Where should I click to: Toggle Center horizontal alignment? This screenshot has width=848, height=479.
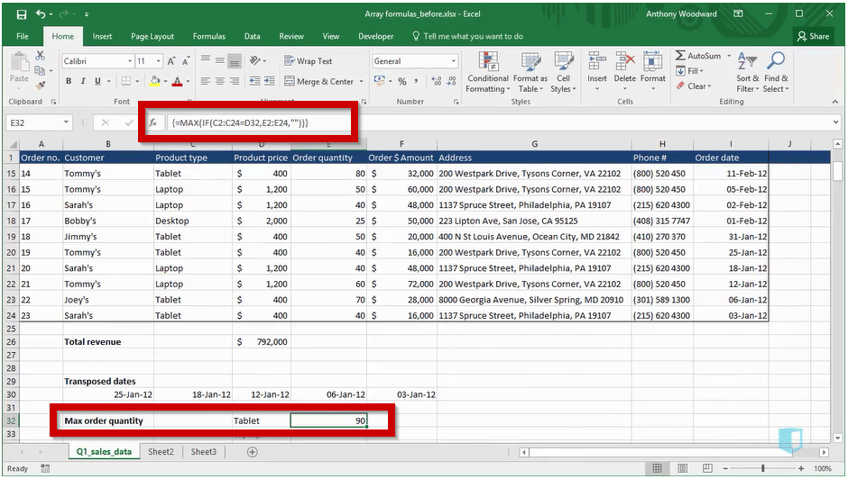click(220, 81)
